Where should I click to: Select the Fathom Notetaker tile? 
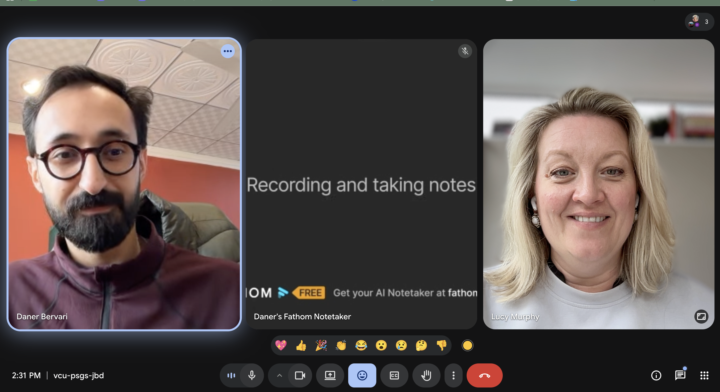coord(362,184)
